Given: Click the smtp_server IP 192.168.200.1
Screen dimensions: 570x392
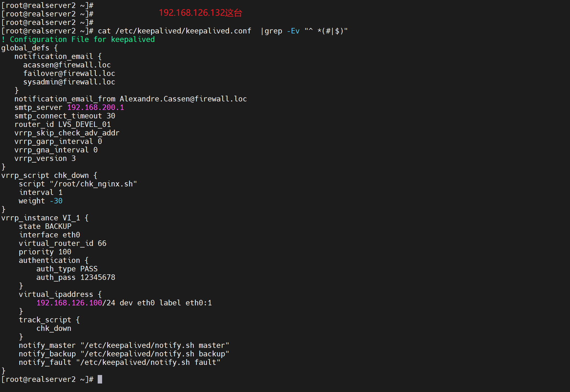Looking at the screenshot, I should pos(96,107).
